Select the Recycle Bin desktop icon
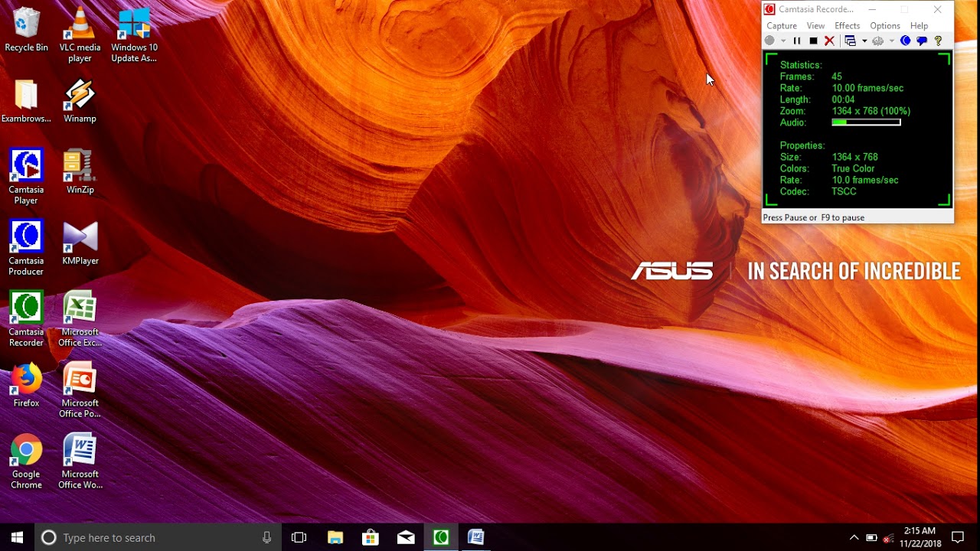Image resolution: width=980 pixels, height=551 pixels. 26,31
